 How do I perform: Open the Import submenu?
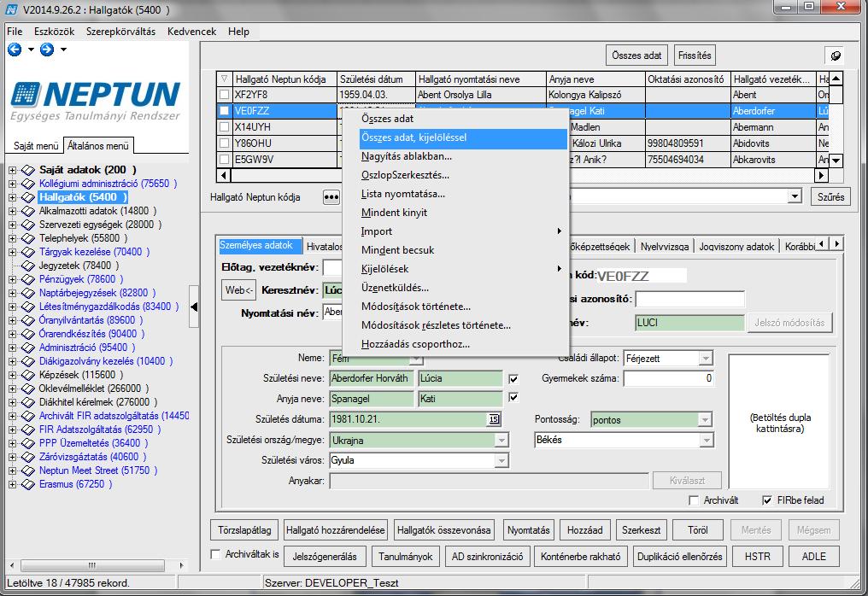tap(463, 231)
